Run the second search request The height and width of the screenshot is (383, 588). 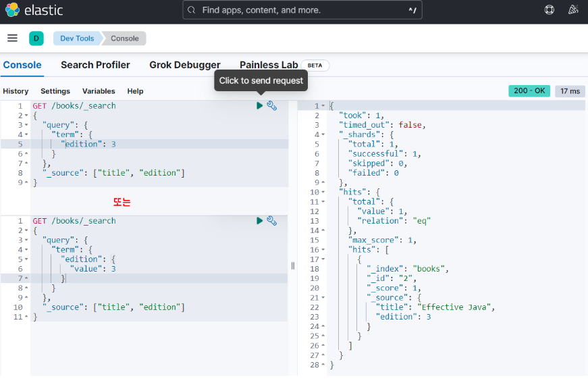260,221
